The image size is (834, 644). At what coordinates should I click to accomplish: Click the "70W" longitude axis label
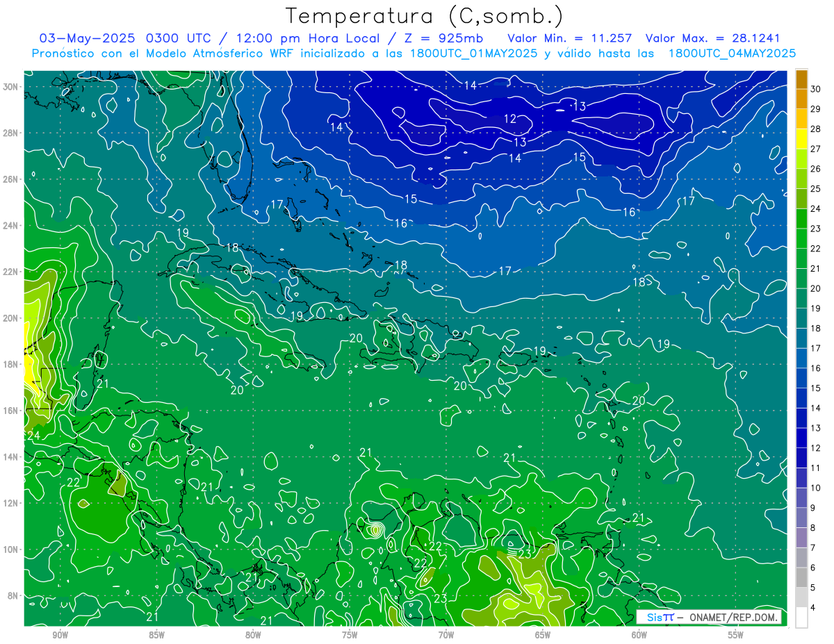click(x=446, y=634)
